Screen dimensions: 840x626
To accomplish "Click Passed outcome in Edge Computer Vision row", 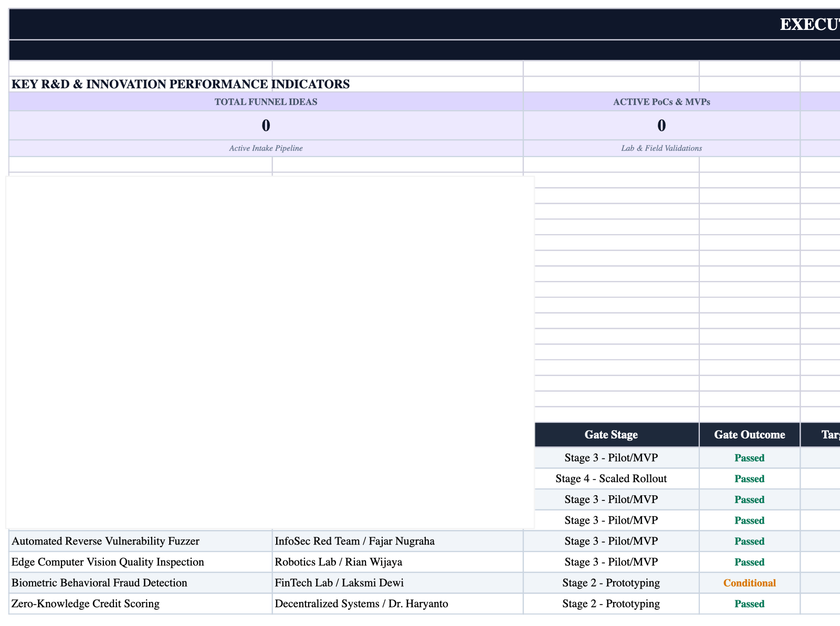I will point(750,562).
